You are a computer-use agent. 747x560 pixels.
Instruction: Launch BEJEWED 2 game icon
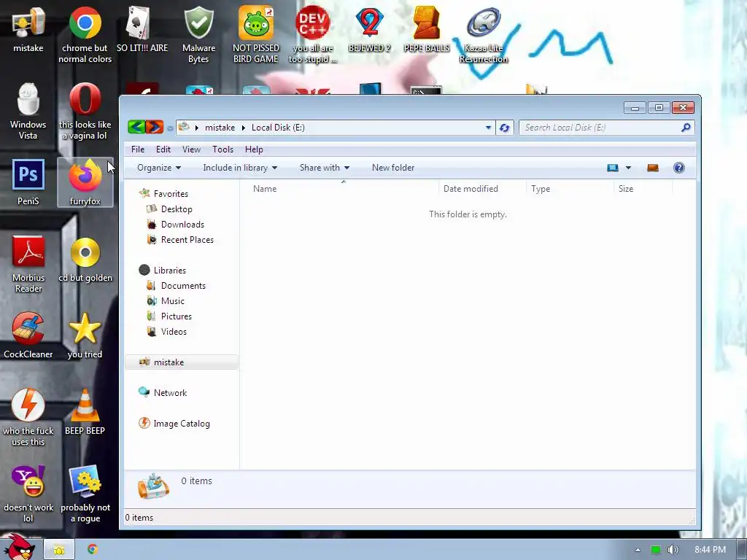coord(369,29)
